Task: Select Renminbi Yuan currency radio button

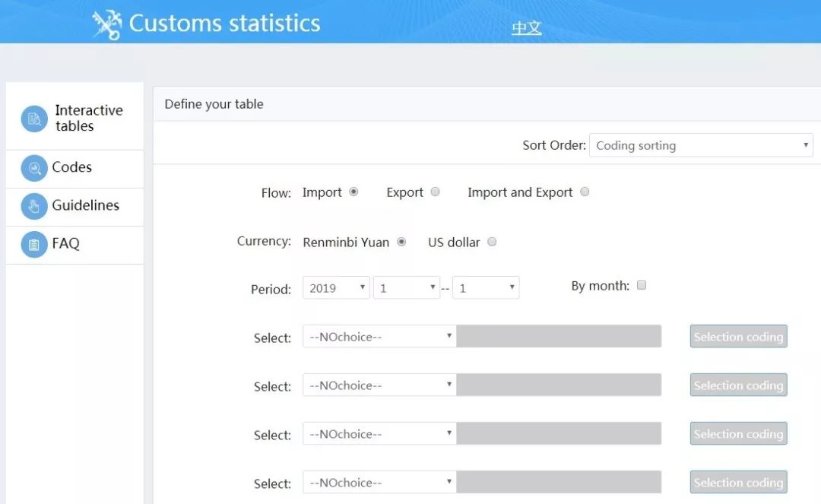Action: coord(401,242)
